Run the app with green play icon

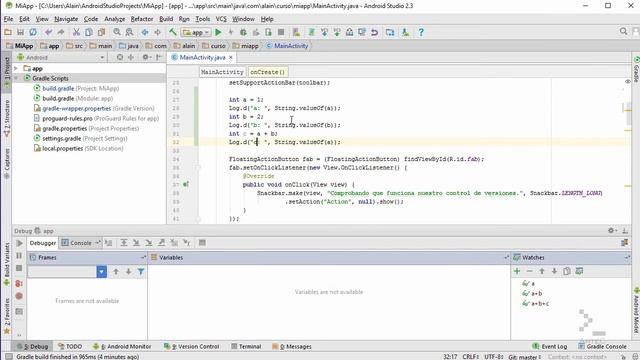pos(218,32)
